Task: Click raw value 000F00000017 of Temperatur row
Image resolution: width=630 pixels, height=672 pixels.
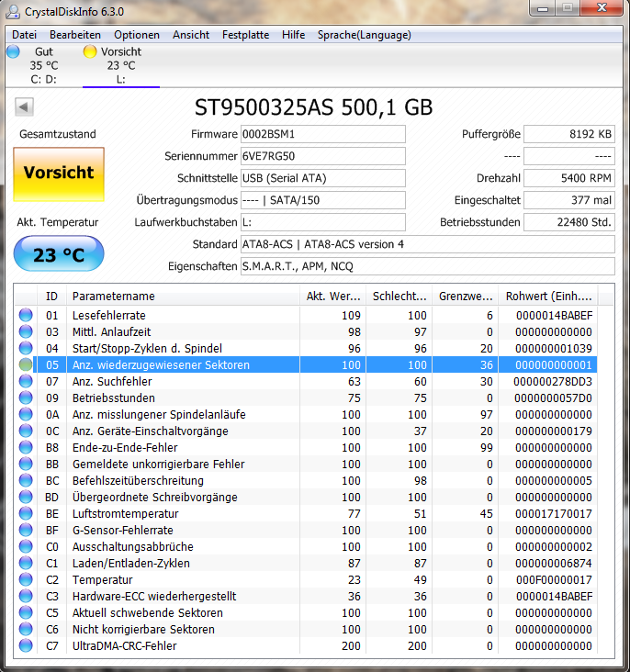Action: 554,580
